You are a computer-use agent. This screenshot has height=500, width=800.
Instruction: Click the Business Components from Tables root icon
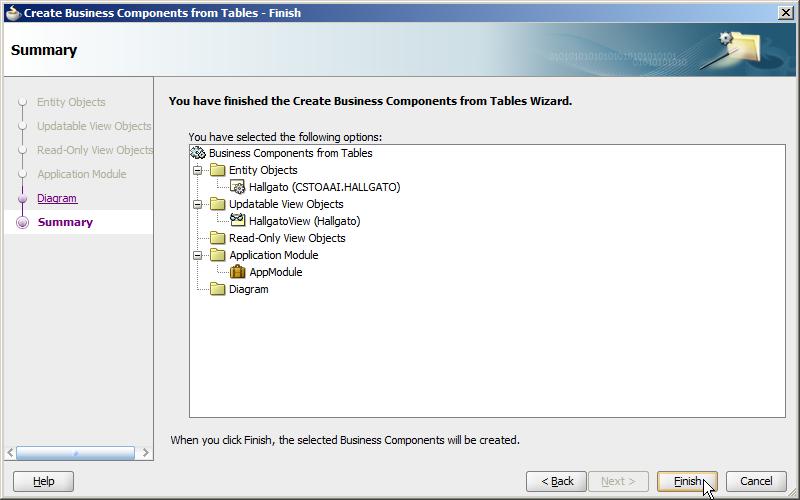pos(197,153)
